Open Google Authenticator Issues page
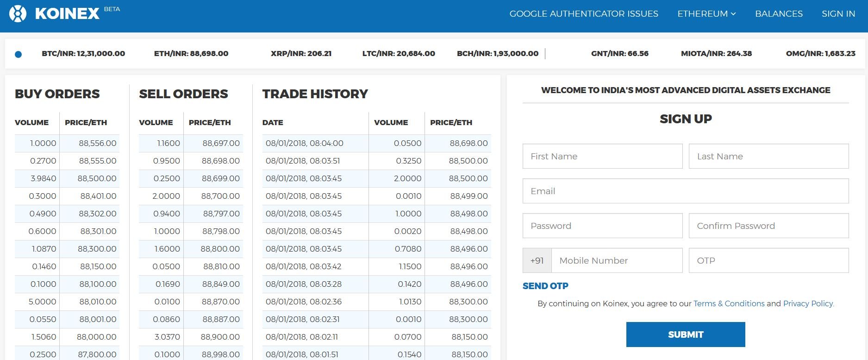This screenshot has height=360, width=868. 584,14
